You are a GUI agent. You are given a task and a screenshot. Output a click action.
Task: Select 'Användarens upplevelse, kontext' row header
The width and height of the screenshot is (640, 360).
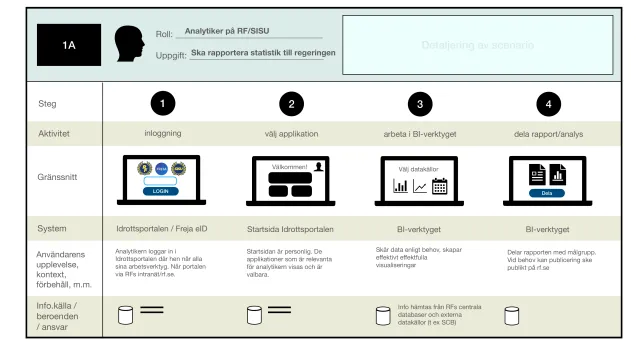[64, 269]
